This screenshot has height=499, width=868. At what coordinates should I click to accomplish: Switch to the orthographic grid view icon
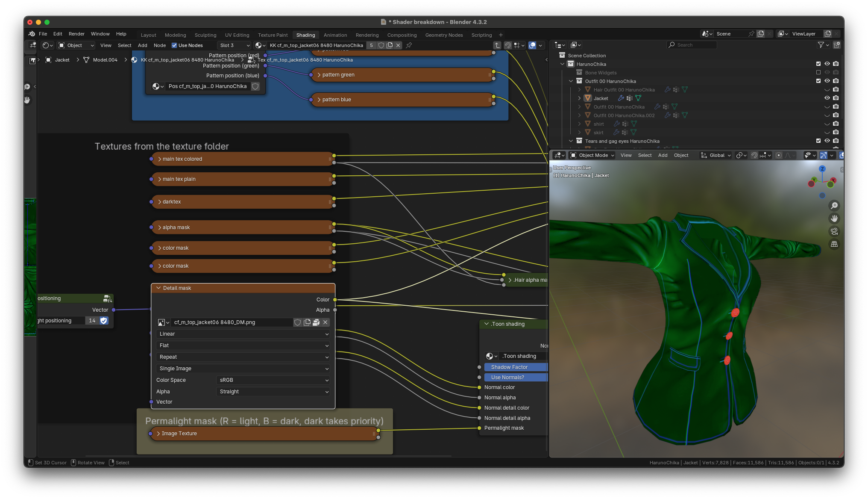pyautogui.click(x=834, y=244)
